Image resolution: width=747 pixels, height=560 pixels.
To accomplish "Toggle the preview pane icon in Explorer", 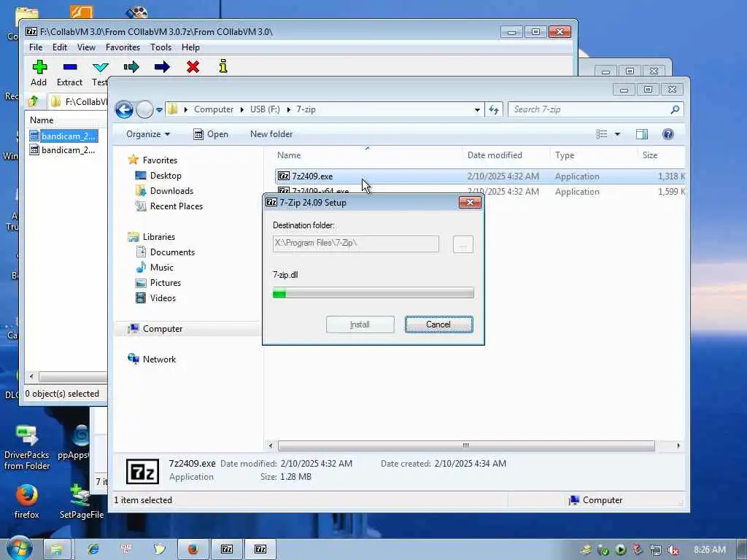I will (x=642, y=134).
